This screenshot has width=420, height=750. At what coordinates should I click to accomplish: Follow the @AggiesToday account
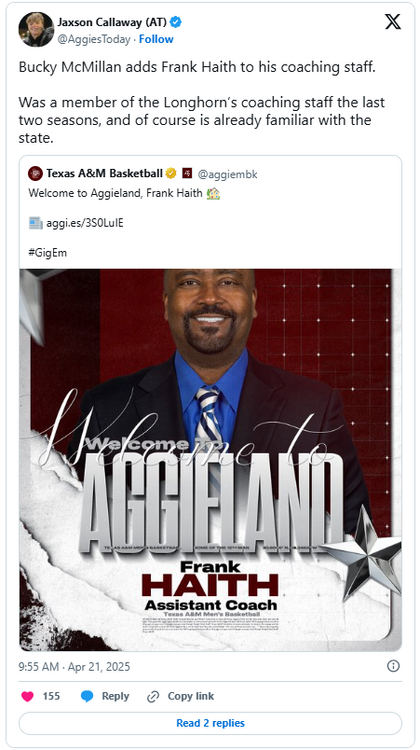(x=156, y=39)
